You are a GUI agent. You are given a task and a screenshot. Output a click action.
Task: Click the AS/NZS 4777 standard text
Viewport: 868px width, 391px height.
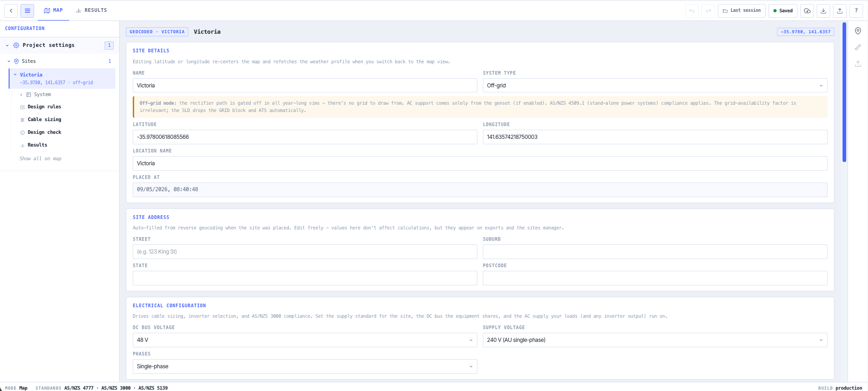click(79, 388)
